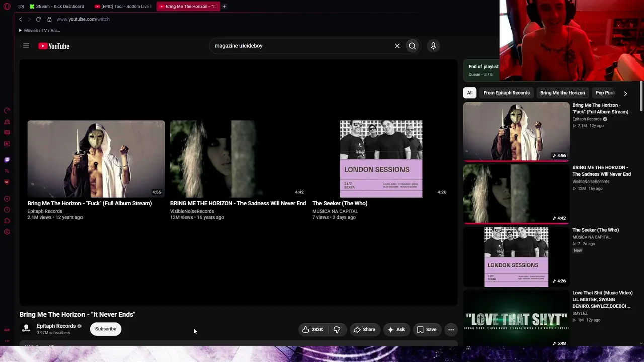
Task: Click the "3.97M subscribers" text
Action: 53,333
